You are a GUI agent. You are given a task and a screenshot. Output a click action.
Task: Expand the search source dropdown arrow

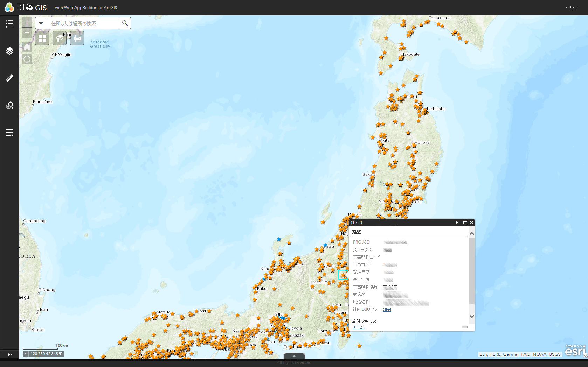coord(41,23)
